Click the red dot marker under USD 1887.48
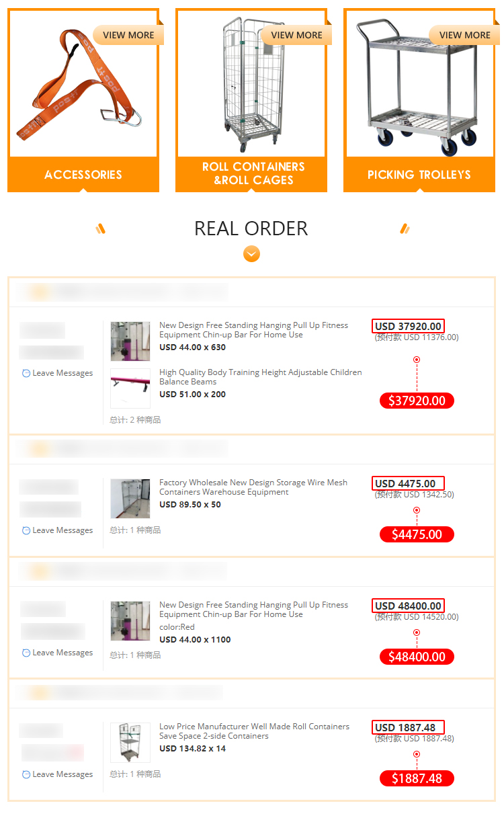The image size is (504, 820). (x=417, y=754)
